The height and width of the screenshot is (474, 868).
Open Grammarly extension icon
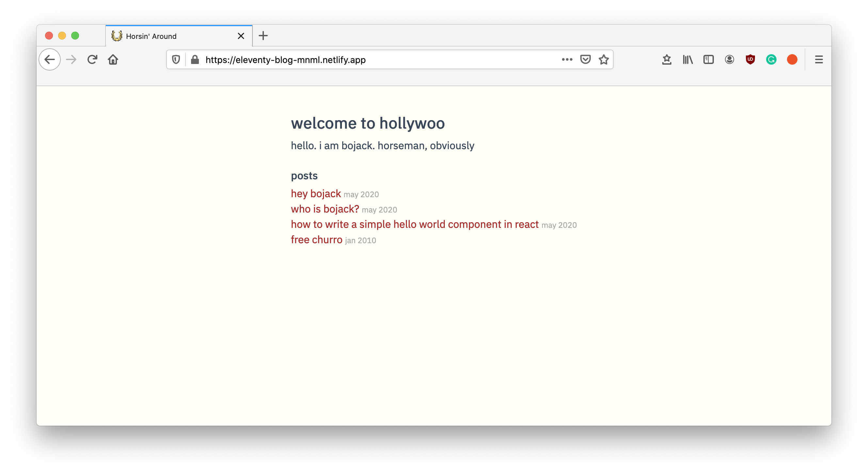click(x=771, y=60)
